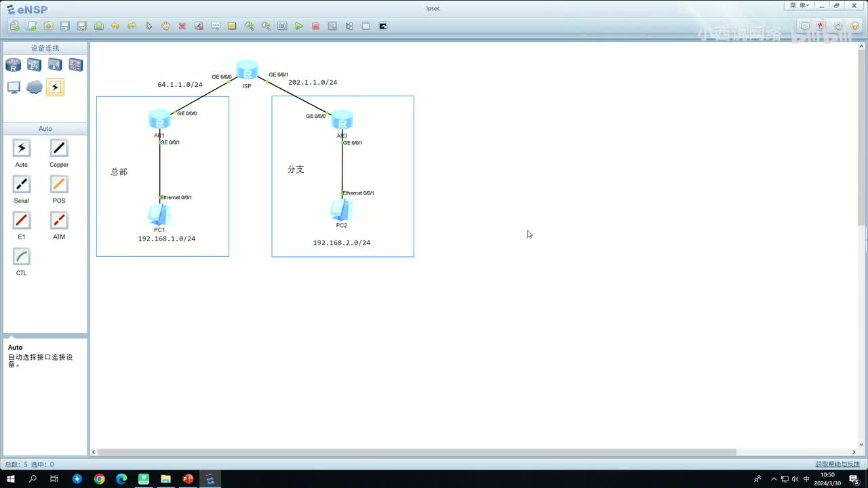This screenshot has height=488, width=868.
Task: Show hidden system tray icons
Action: [774, 479]
